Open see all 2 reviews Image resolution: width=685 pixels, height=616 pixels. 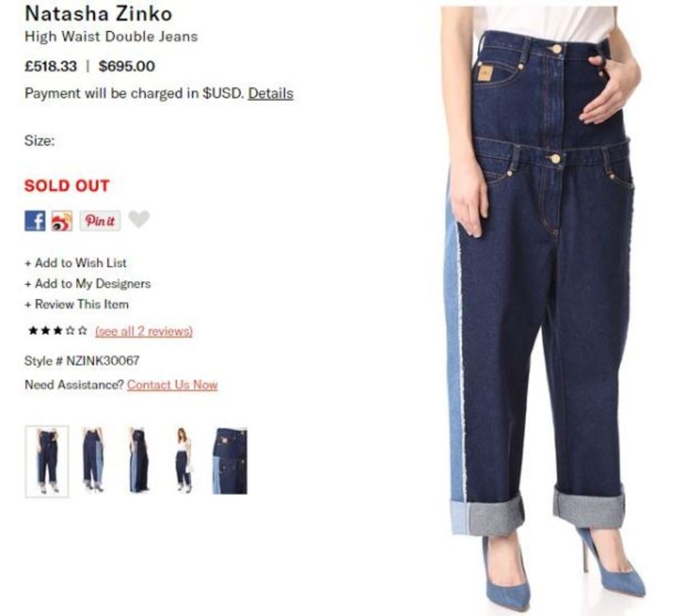(x=144, y=331)
